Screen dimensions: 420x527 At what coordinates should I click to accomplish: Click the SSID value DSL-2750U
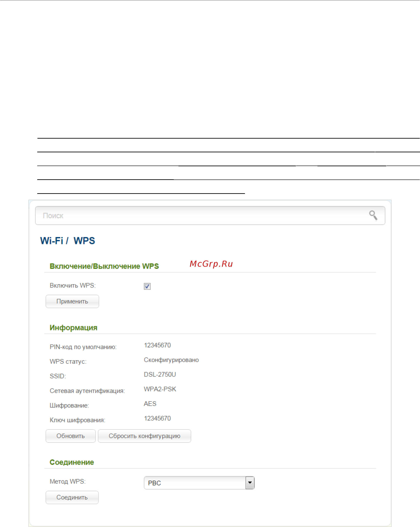160,374
